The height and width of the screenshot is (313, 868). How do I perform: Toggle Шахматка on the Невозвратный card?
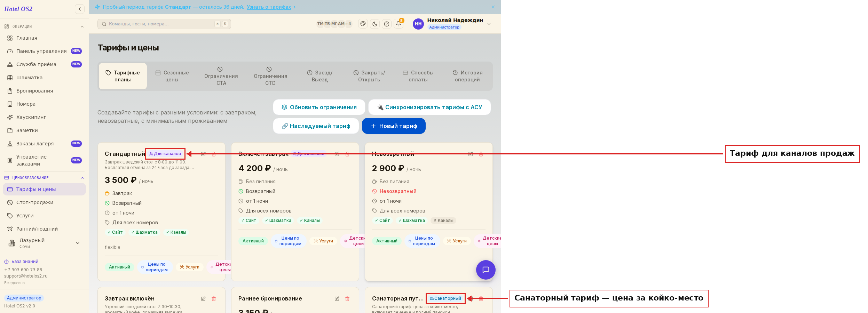click(x=412, y=220)
